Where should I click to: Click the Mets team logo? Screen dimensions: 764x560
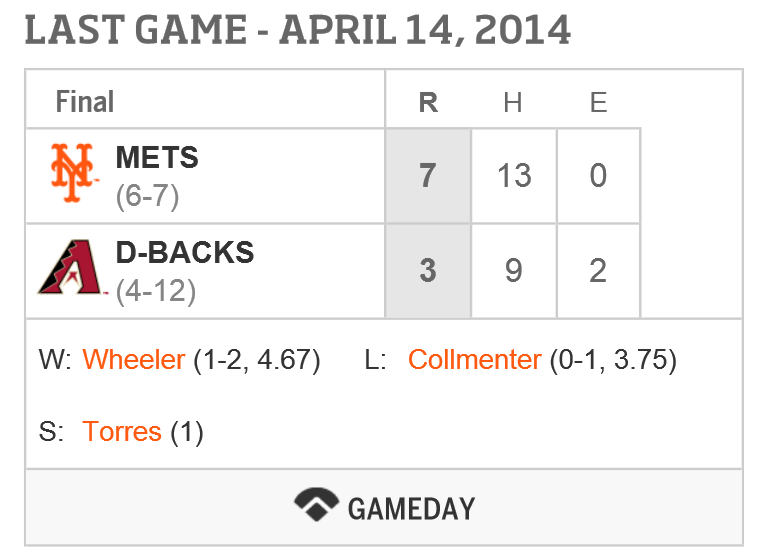[73, 173]
